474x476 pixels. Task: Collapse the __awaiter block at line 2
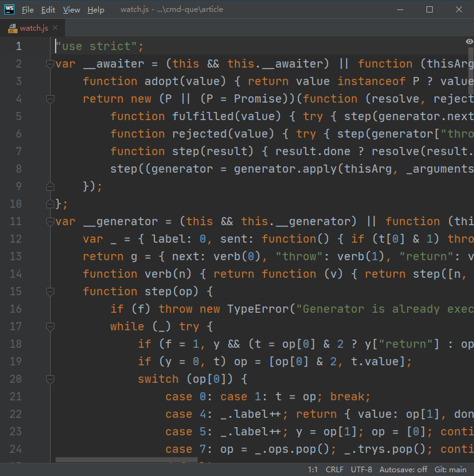pyautogui.click(x=50, y=64)
